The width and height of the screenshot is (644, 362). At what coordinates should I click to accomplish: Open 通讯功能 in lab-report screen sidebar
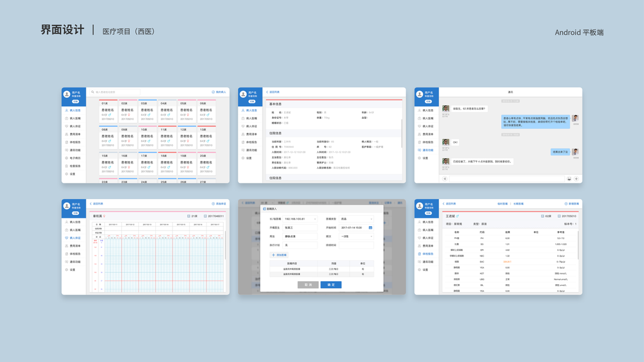[x=426, y=262]
